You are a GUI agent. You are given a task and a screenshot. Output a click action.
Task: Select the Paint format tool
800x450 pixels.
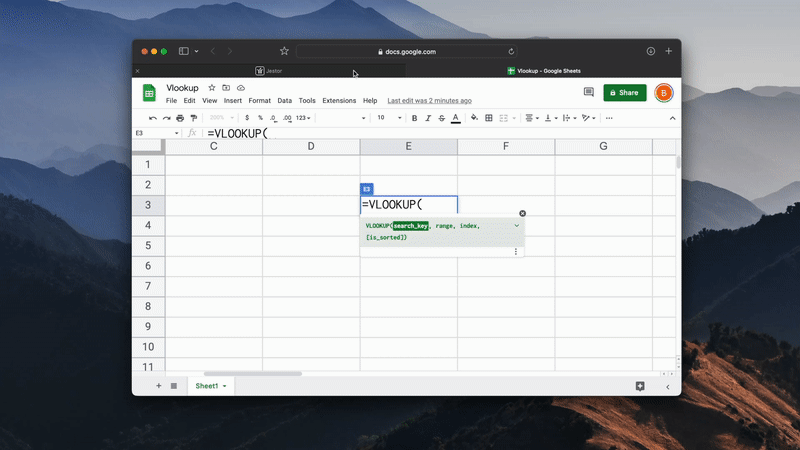194,118
